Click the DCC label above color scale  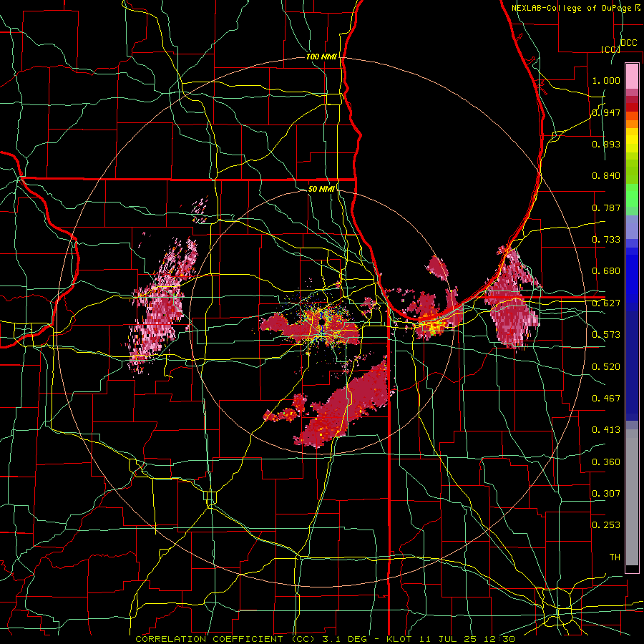[x=628, y=43]
